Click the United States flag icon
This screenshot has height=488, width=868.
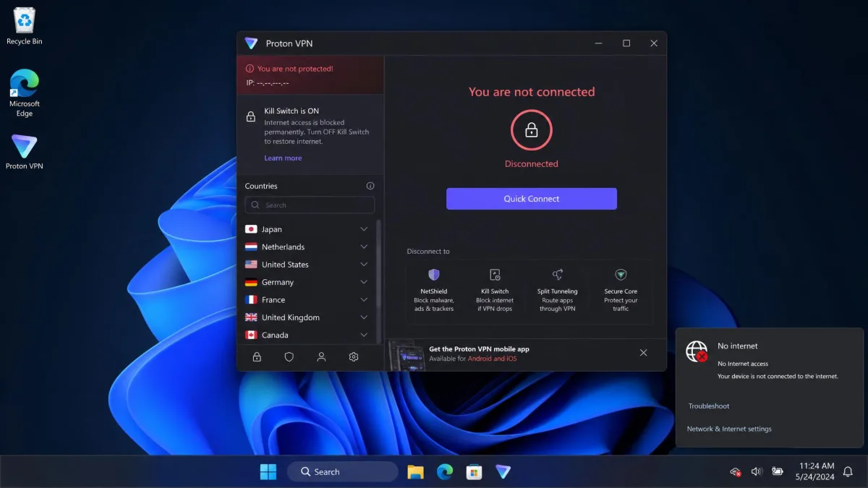251,265
